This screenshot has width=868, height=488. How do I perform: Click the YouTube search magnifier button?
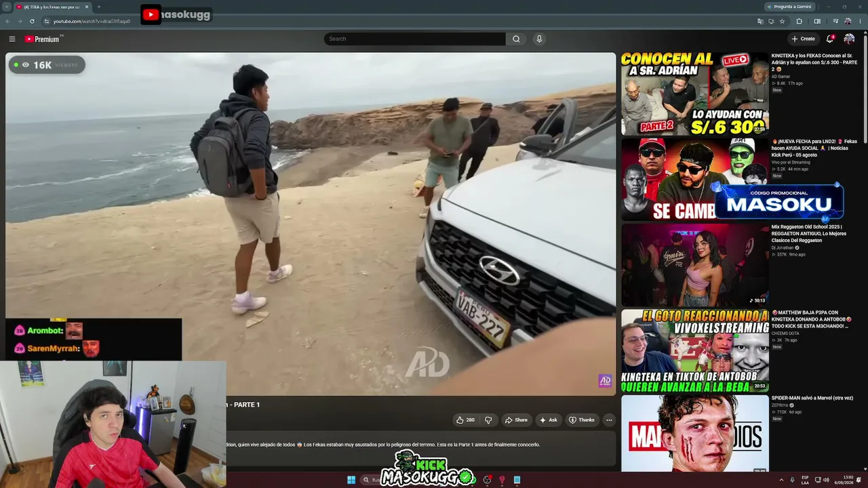[x=516, y=39]
